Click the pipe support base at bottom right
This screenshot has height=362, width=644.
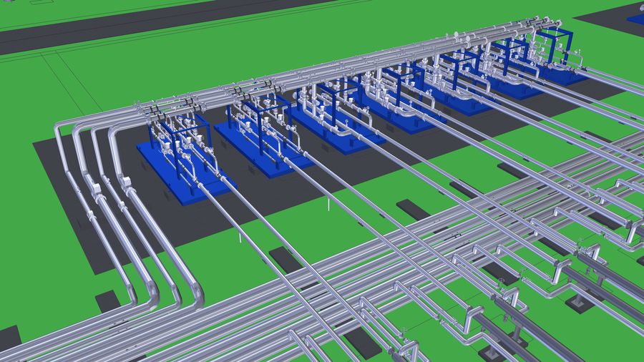494,353
